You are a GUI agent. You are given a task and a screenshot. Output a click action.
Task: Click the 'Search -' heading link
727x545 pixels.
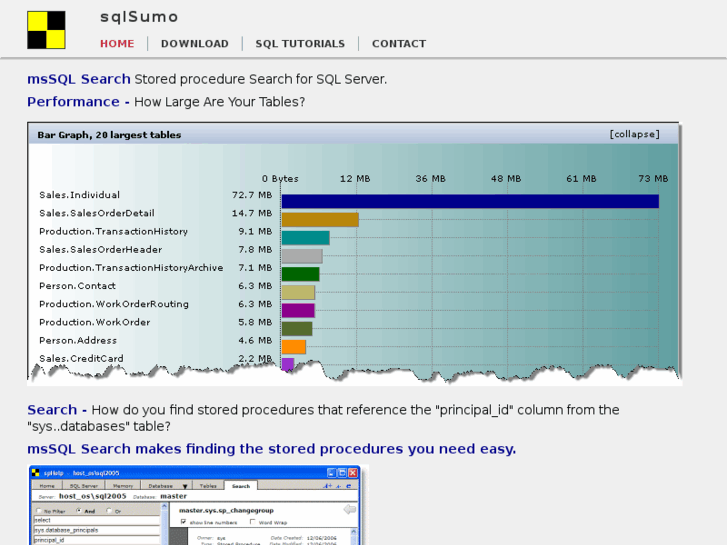point(57,410)
